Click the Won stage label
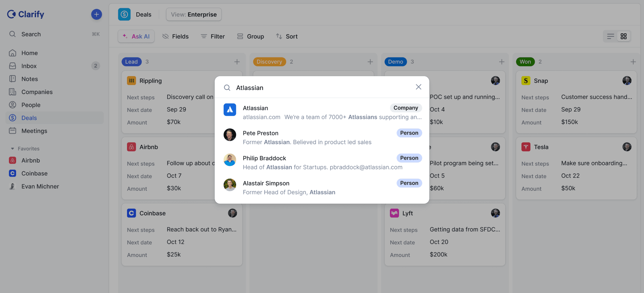 (x=525, y=62)
